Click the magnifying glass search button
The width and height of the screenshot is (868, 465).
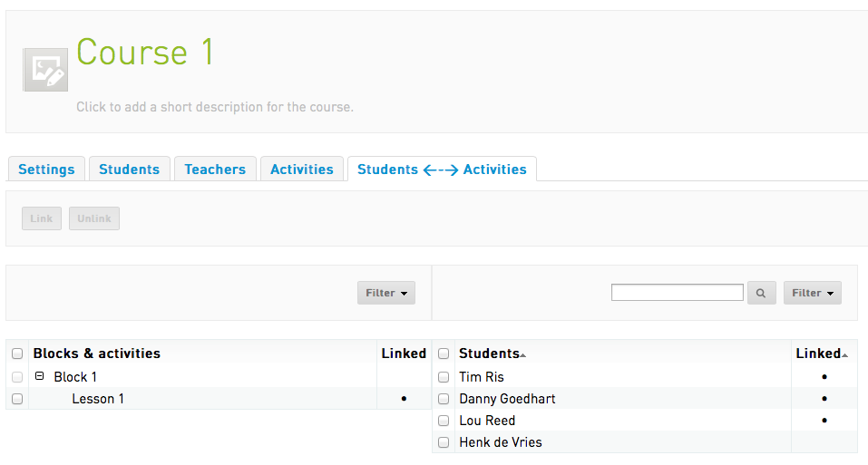click(761, 293)
